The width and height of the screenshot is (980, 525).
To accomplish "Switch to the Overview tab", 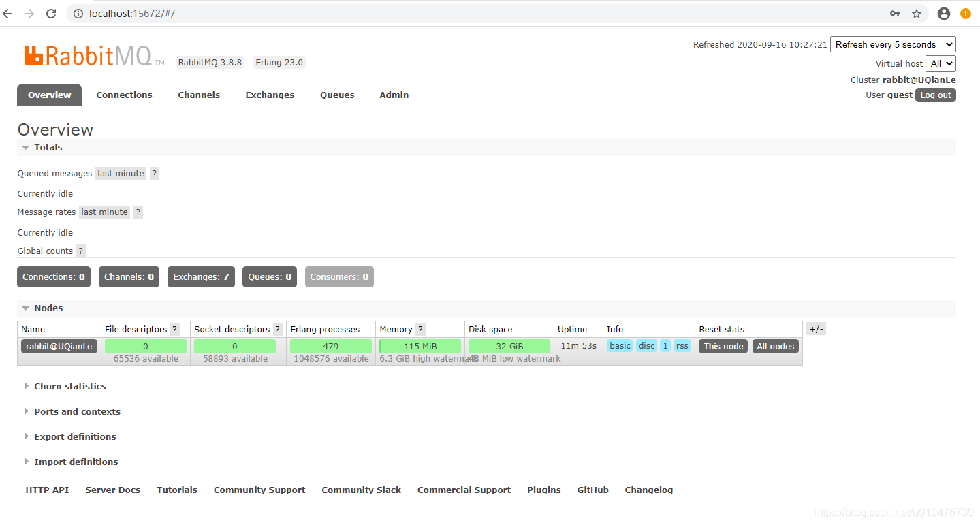I will click(x=49, y=95).
